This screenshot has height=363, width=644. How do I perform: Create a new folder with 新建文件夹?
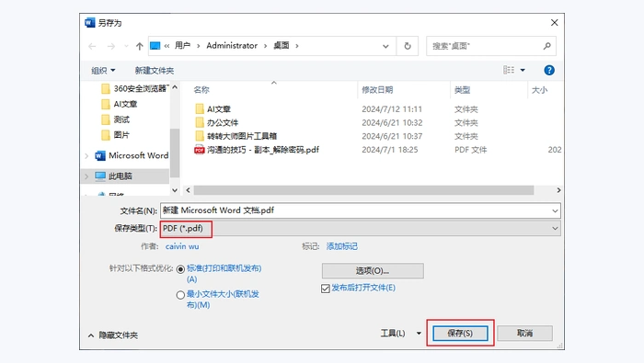pyautogui.click(x=155, y=71)
